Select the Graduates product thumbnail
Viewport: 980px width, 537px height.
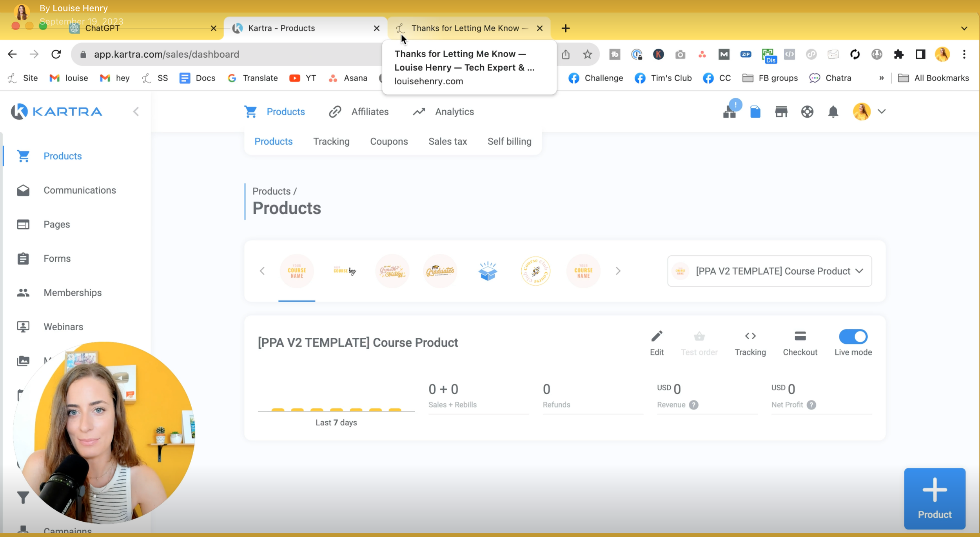(x=440, y=271)
